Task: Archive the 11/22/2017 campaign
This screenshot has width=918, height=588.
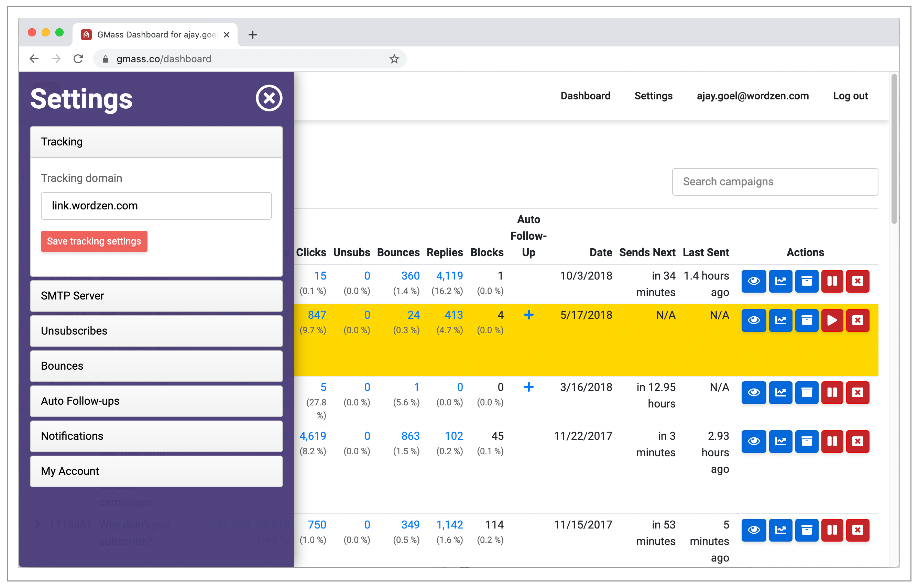Action: click(806, 441)
